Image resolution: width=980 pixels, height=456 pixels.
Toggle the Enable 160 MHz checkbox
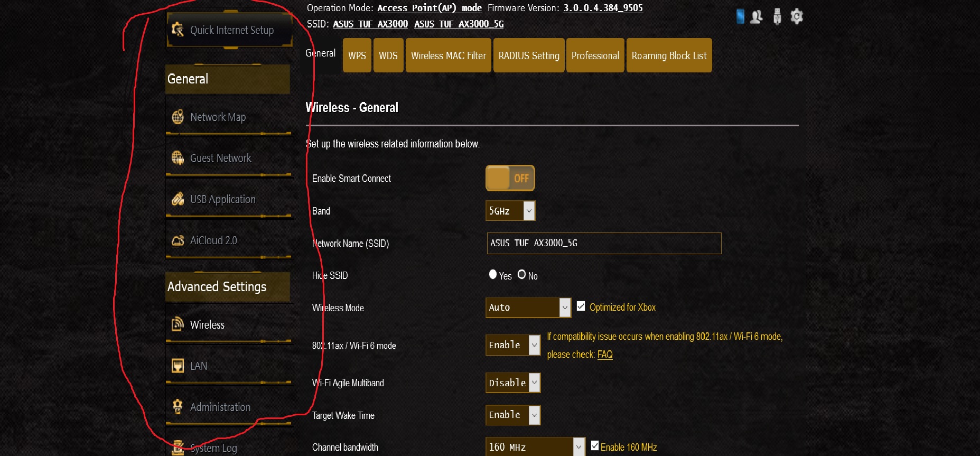[595, 446]
